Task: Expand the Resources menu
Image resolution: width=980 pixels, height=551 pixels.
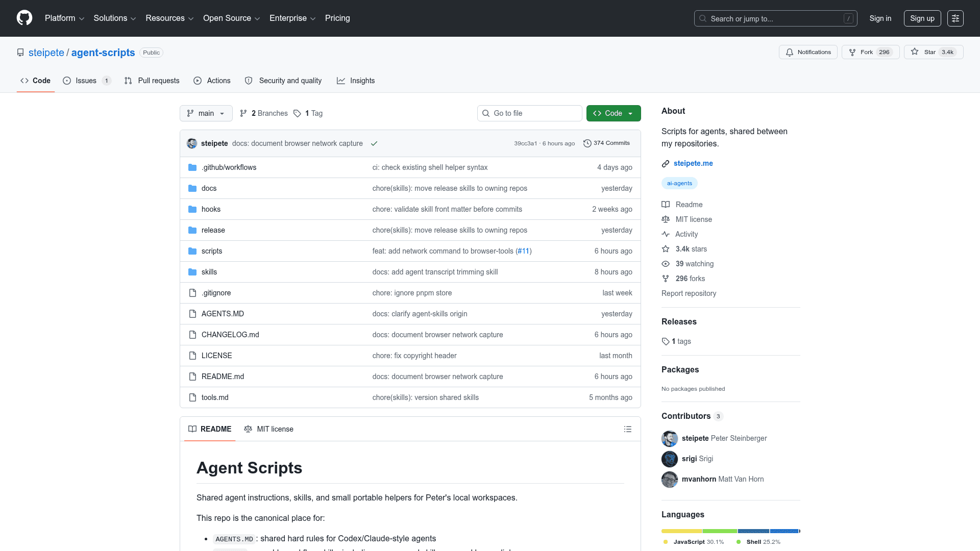Action: [169, 18]
